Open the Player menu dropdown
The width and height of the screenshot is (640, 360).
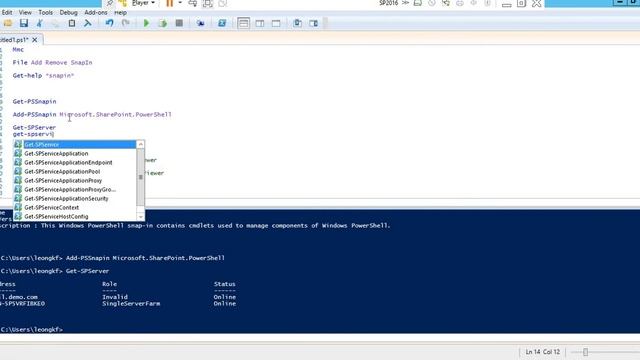(x=143, y=3)
